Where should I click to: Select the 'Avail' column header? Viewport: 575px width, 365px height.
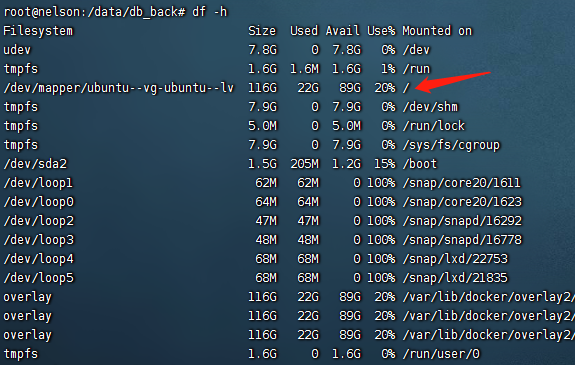pyautogui.click(x=343, y=31)
